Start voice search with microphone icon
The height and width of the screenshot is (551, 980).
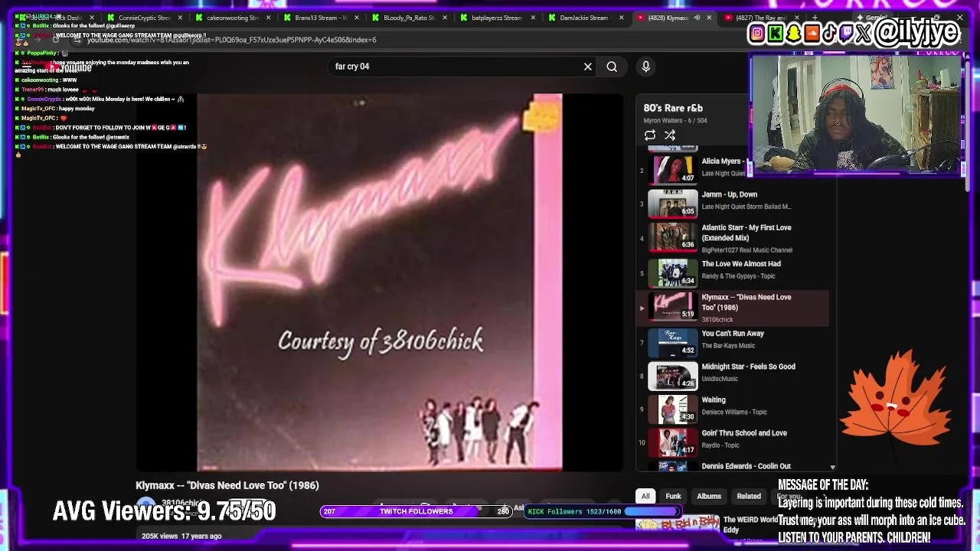[645, 67]
